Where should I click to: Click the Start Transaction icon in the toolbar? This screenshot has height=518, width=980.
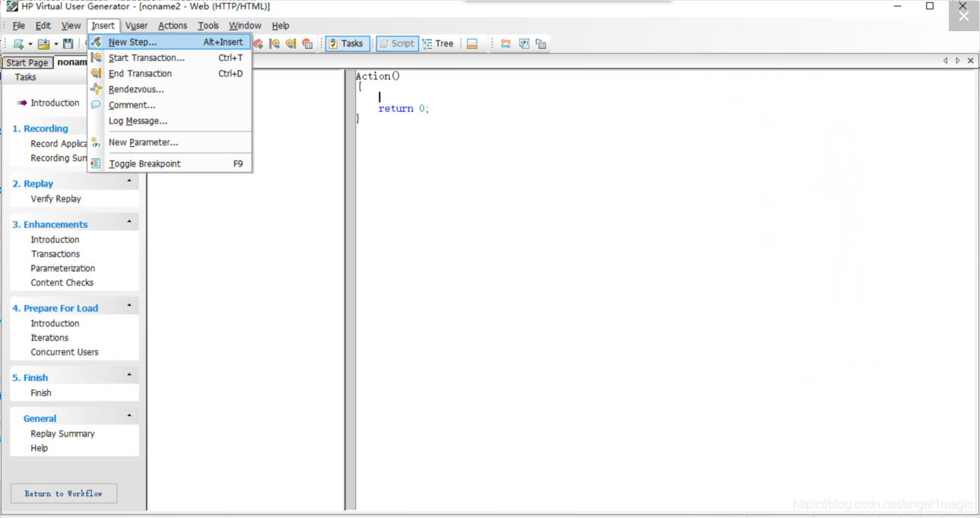coord(275,43)
